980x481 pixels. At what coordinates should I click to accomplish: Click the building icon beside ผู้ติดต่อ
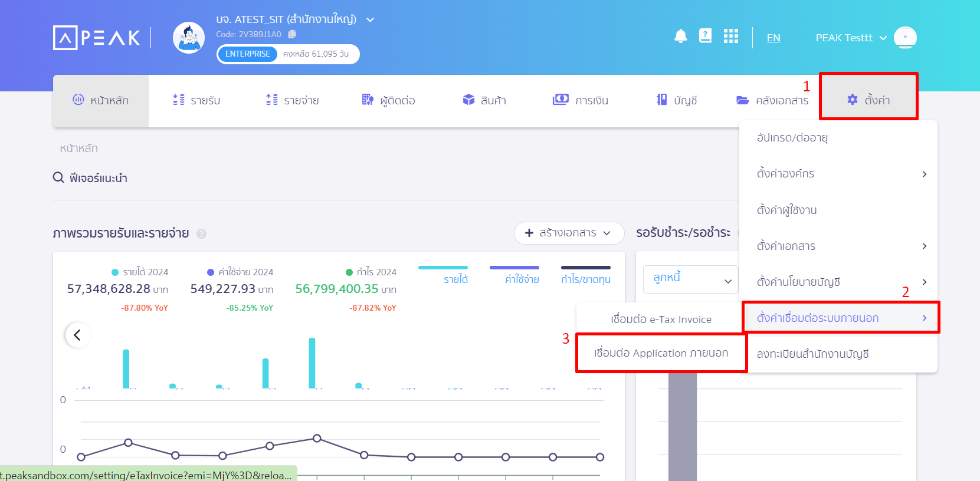point(367,100)
